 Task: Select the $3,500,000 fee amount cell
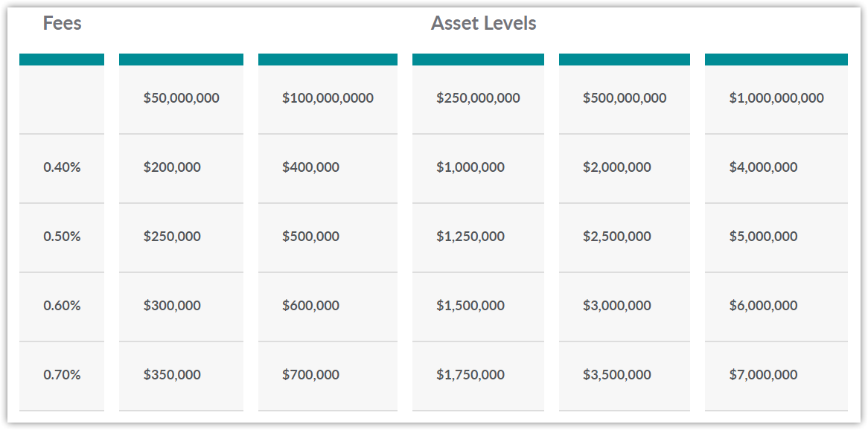click(625, 375)
